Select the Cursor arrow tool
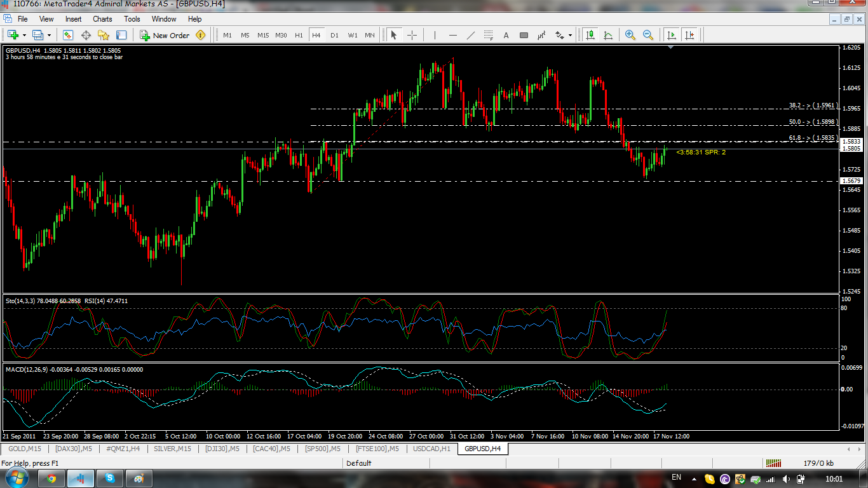Image resolution: width=868 pixels, height=488 pixels. [x=394, y=35]
